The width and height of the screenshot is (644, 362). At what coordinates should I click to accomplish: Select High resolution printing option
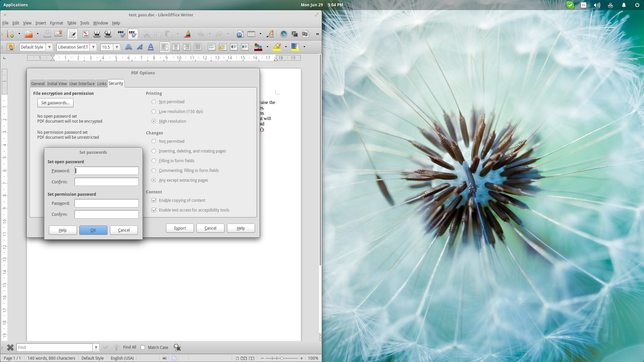154,121
